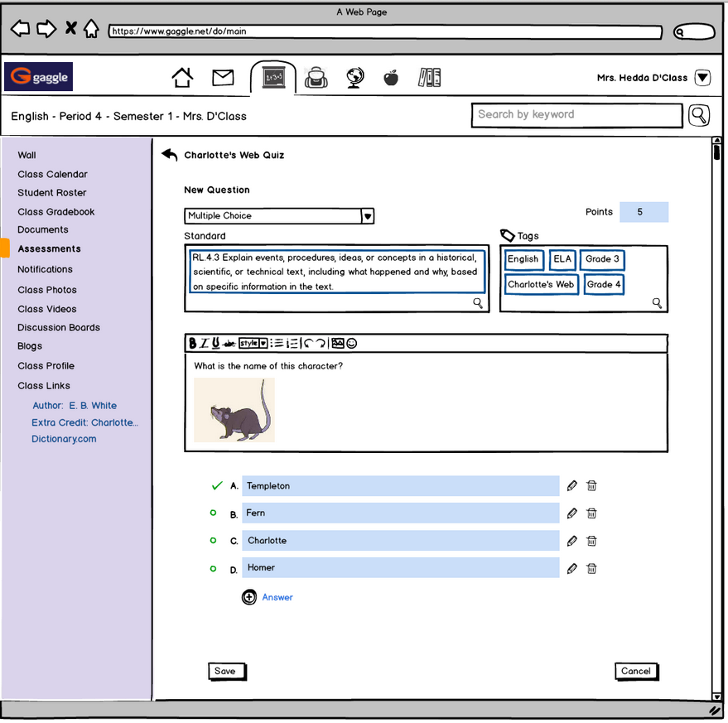The width and height of the screenshot is (728, 723).
Task: Expand the Mrs. Hedda D'Class user menu
Action: pos(702,78)
